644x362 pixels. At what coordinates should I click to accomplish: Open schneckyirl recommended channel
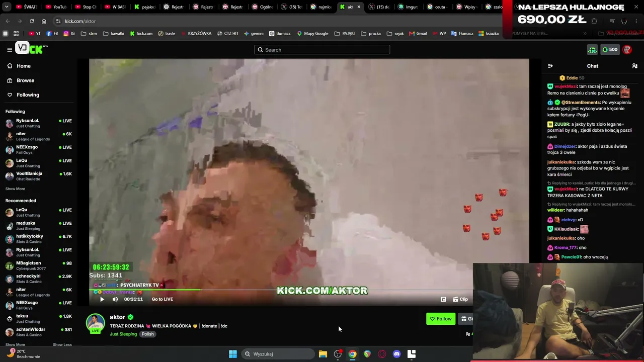click(39, 279)
